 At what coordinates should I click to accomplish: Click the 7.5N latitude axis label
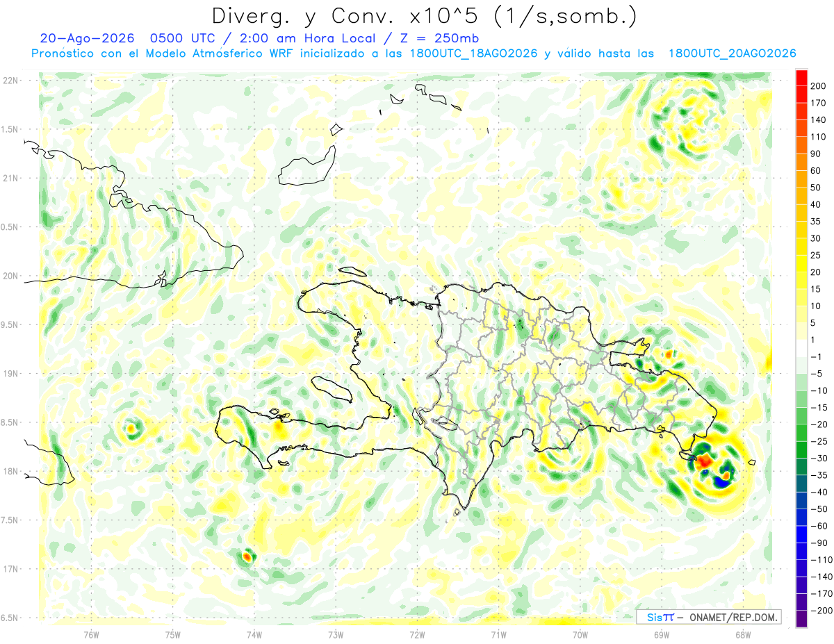[10, 520]
